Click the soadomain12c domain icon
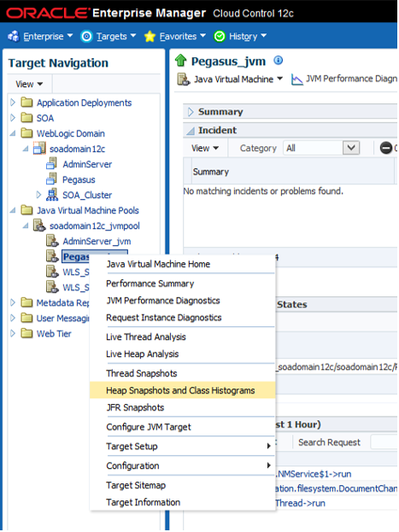 pos(39,149)
